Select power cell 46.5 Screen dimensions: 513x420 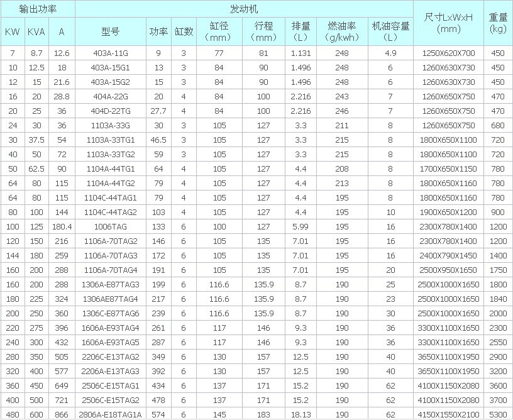tap(158, 140)
